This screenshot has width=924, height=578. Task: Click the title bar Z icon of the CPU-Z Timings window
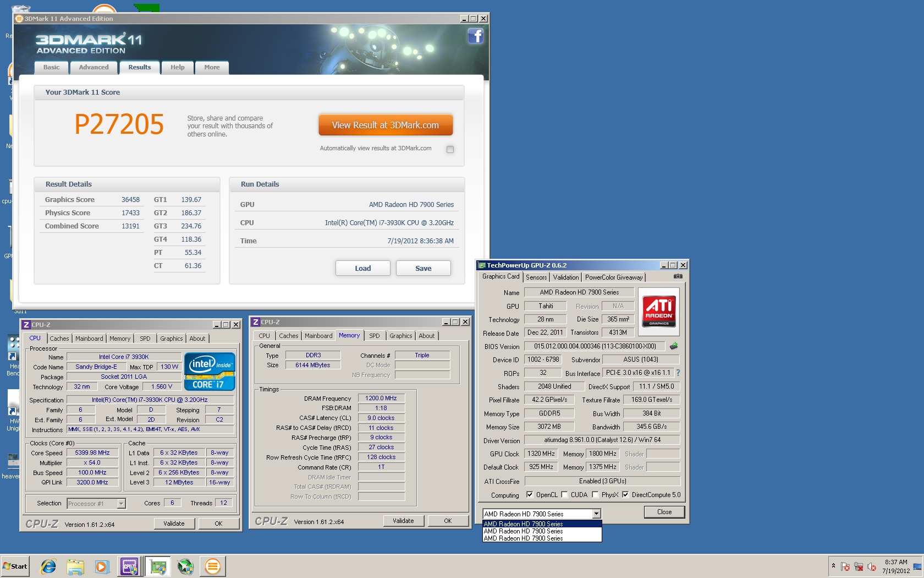[x=256, y=322]
